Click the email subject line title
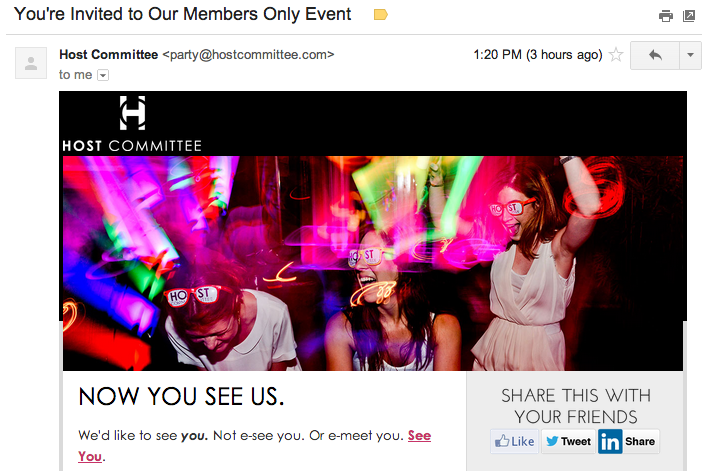This screenshot has height=471, width=713. (x=183, y=14)
